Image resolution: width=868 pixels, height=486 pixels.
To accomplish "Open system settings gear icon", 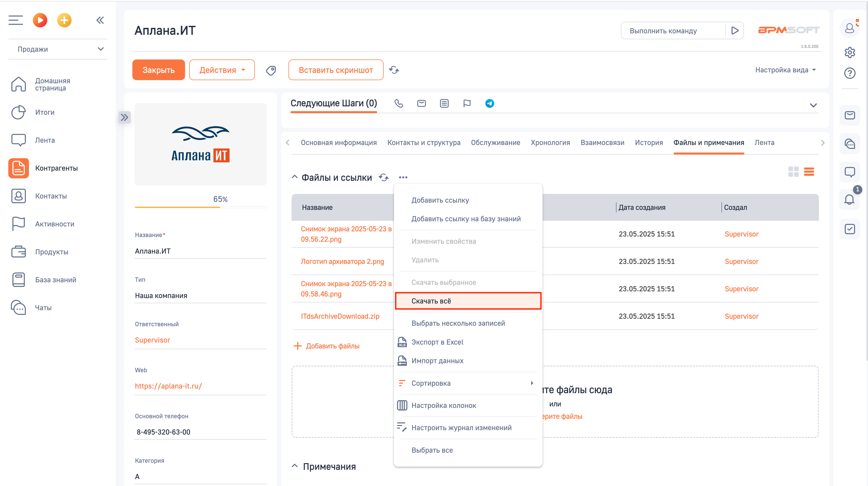I will pyautogui.click(x=849, y=52).
